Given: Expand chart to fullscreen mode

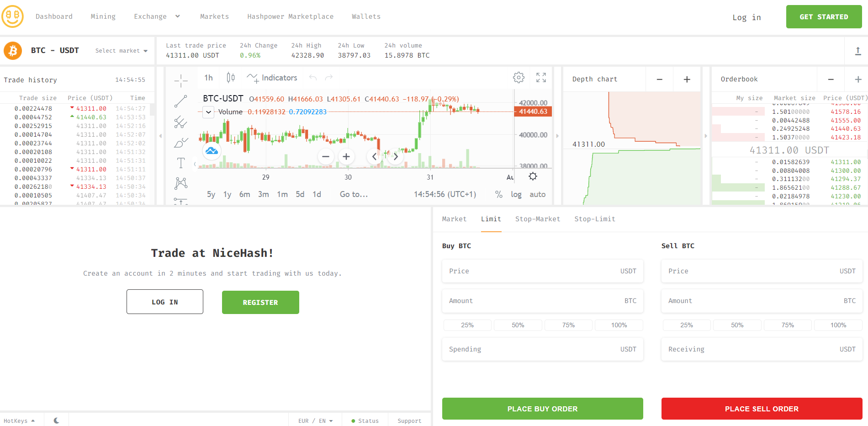Looking at the screenshot, I should coord(541,78).
